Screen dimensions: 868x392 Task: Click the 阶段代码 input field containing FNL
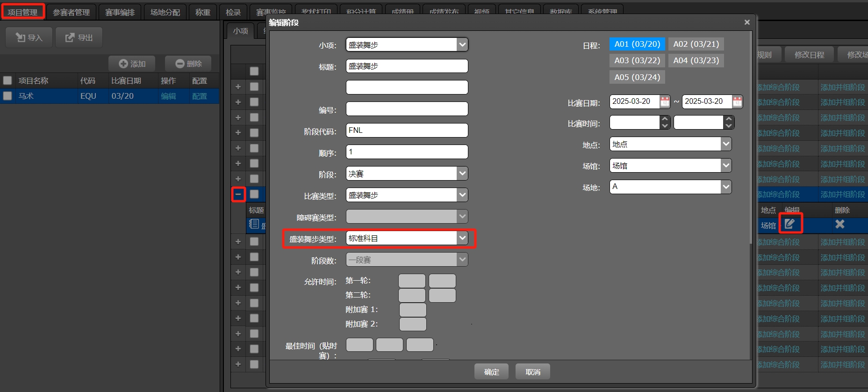point(407,131)
